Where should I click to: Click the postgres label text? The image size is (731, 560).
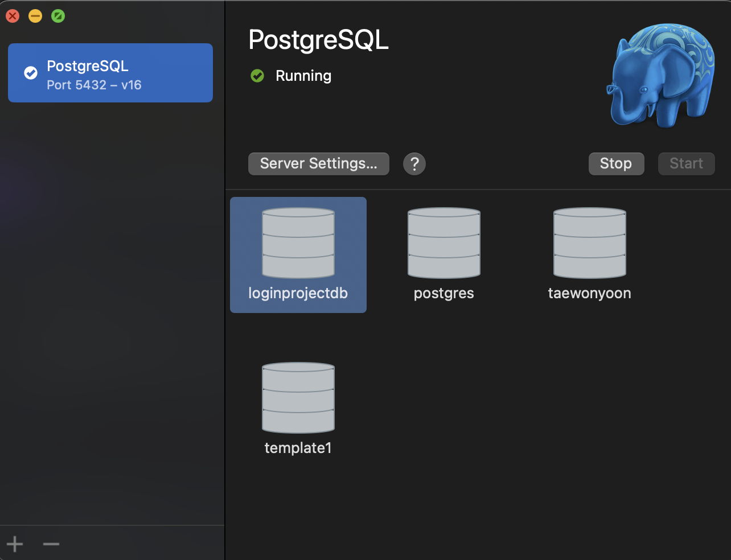[444, 294]
